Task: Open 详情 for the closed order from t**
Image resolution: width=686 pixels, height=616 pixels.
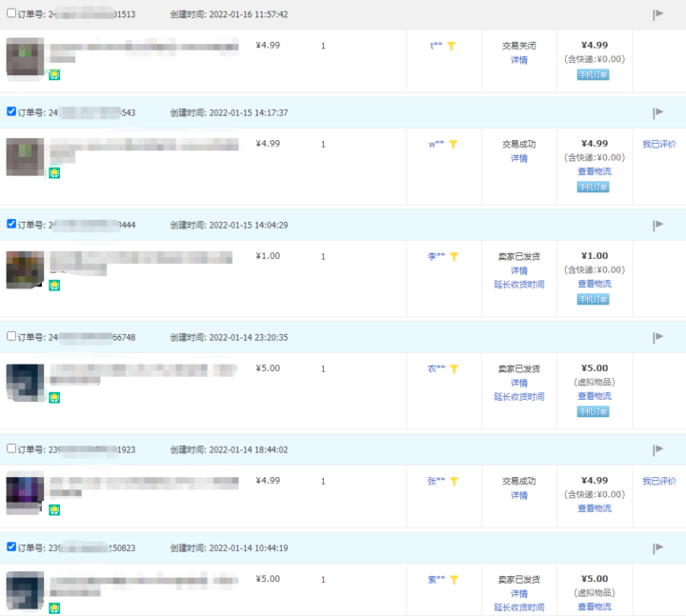Action: pyautogui.click(x=519, y=60)
